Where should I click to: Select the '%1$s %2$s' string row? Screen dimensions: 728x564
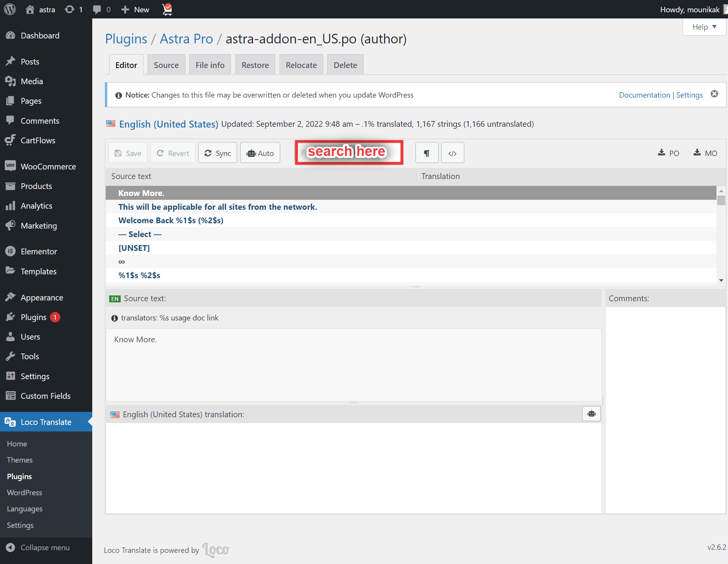click(x=411, y=275)
